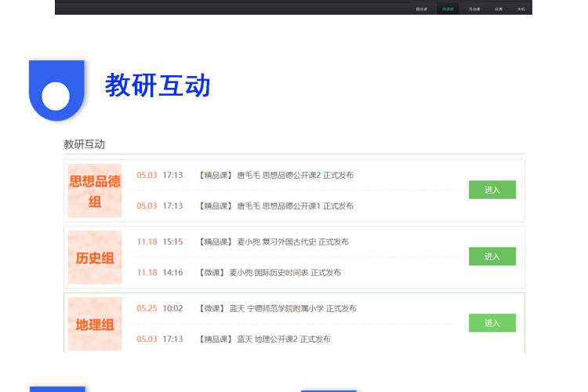Switch to the 互动课 top bar tab
Viewport: 588px width, 392px height.
[474, 9]
